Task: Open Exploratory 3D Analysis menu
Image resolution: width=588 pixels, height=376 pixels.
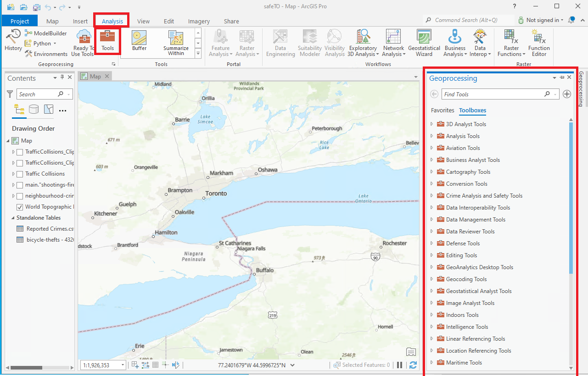Action: [363, 43]
